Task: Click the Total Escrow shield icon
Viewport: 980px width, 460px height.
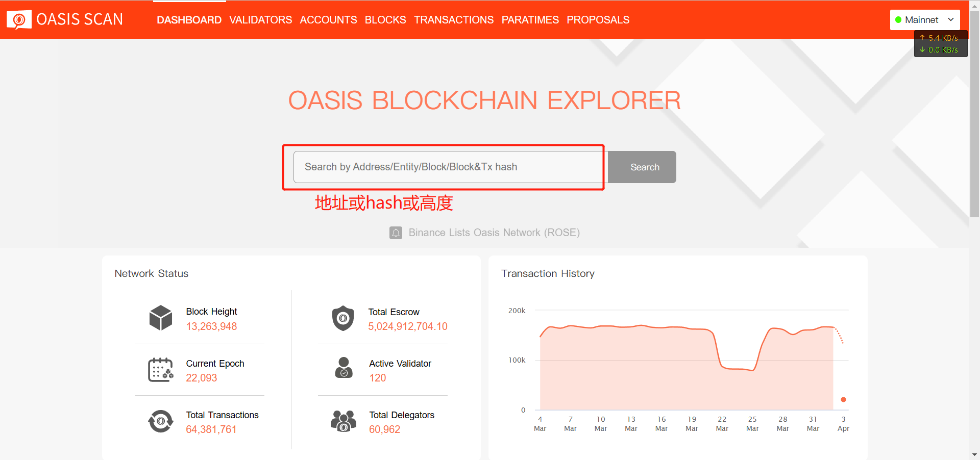Action: pyautogui.click(x=343, y=318)
